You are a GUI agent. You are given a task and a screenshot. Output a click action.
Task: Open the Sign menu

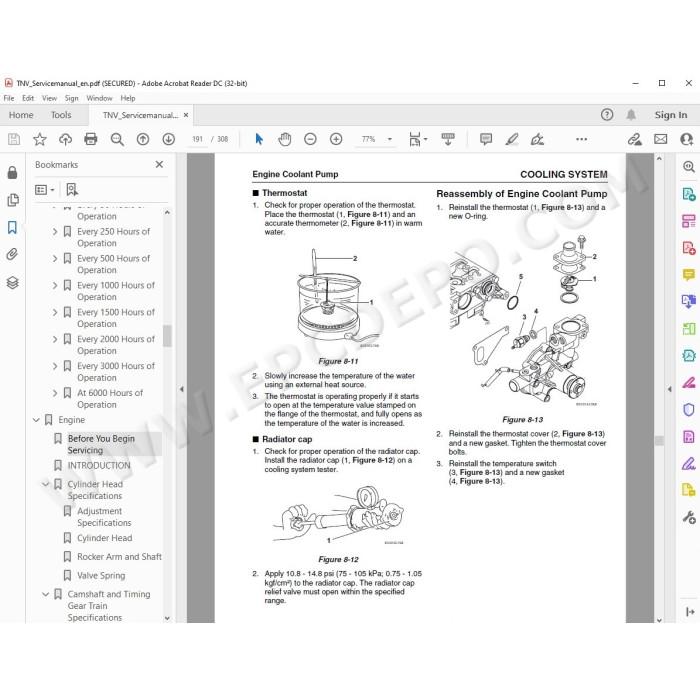(x=71, y=98)
